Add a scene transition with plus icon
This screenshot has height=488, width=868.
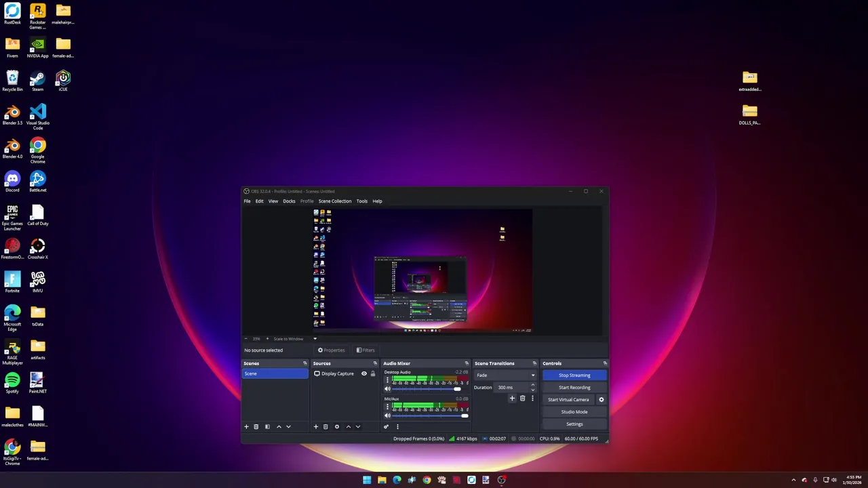[x=512, y=399]
